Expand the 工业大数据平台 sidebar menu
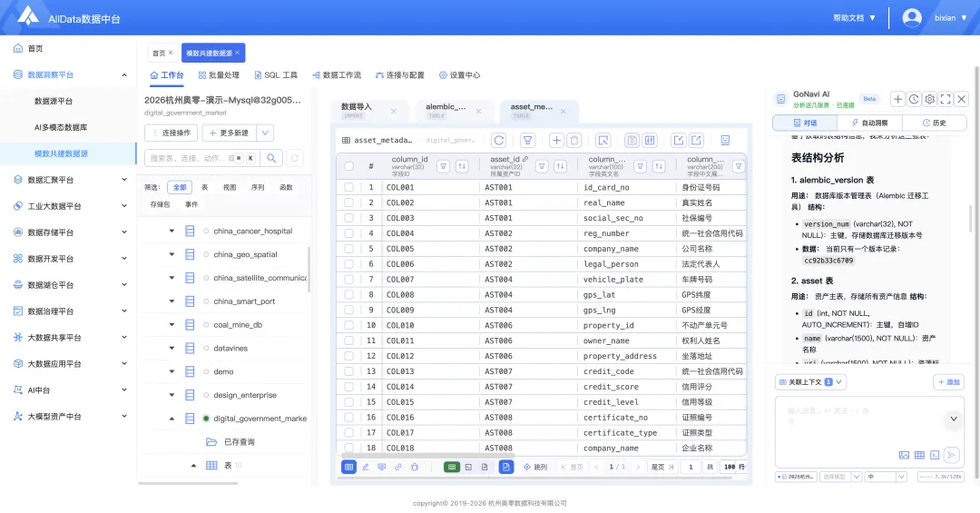The height and width of the screenshot is (513, 980). (69, 206)
